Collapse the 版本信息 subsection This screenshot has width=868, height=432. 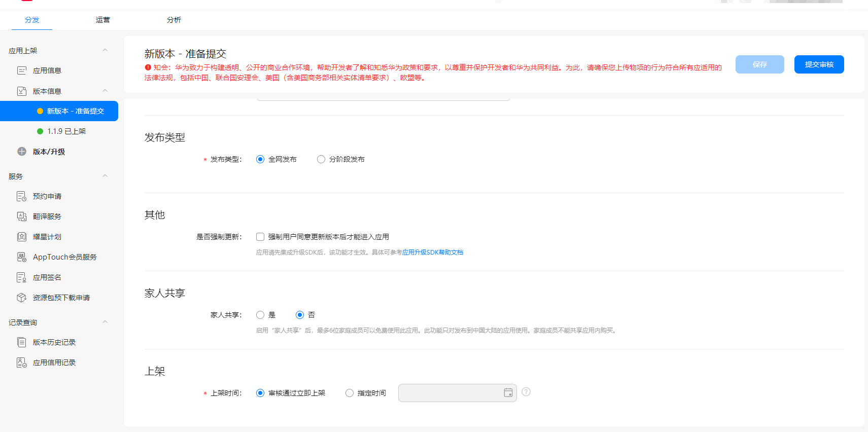pos(105,91)
